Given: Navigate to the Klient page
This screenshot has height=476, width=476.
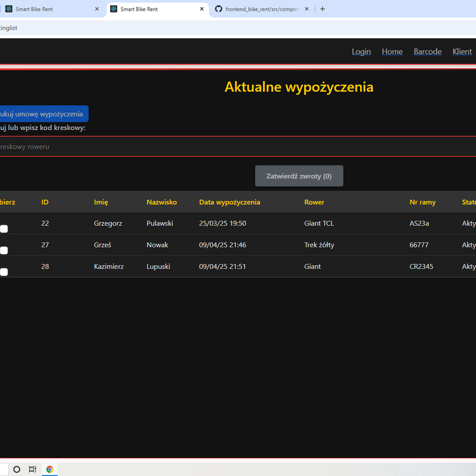Looking at the screenshot, I should click(x=462, y=52).
